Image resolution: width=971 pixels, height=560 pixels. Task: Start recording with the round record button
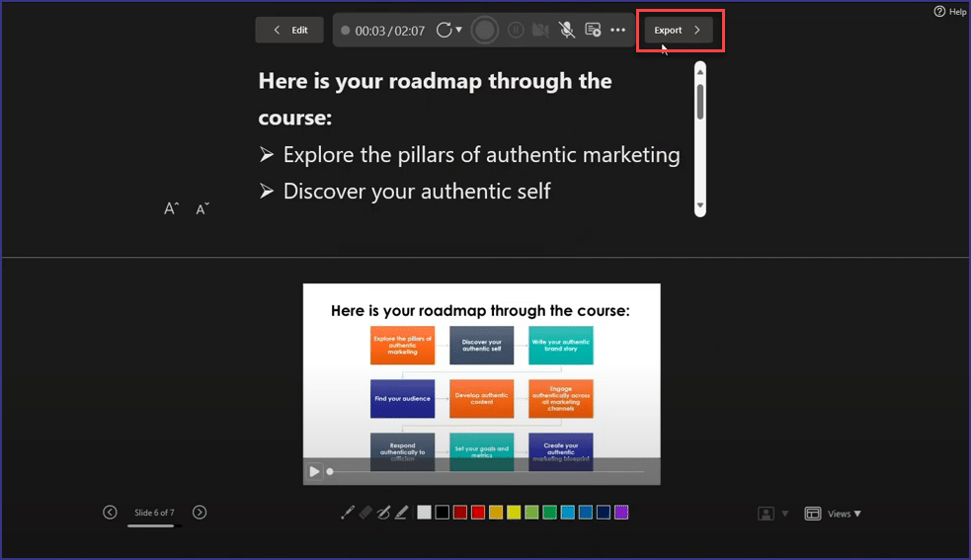click(484, 30)
